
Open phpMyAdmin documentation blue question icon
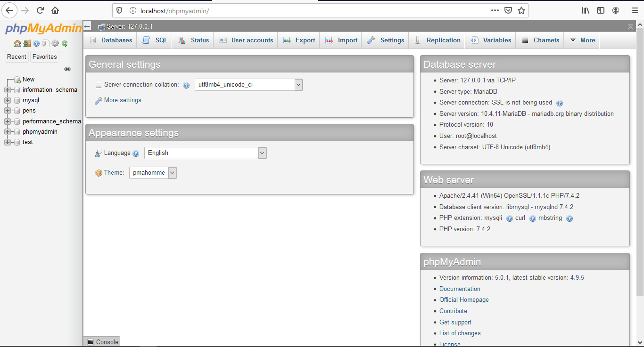coord(36,43)
